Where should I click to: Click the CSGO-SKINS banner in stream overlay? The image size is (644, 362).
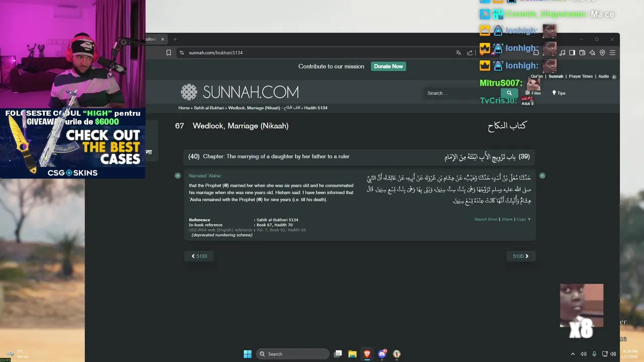pyautogui.click(x=73, y=143)
